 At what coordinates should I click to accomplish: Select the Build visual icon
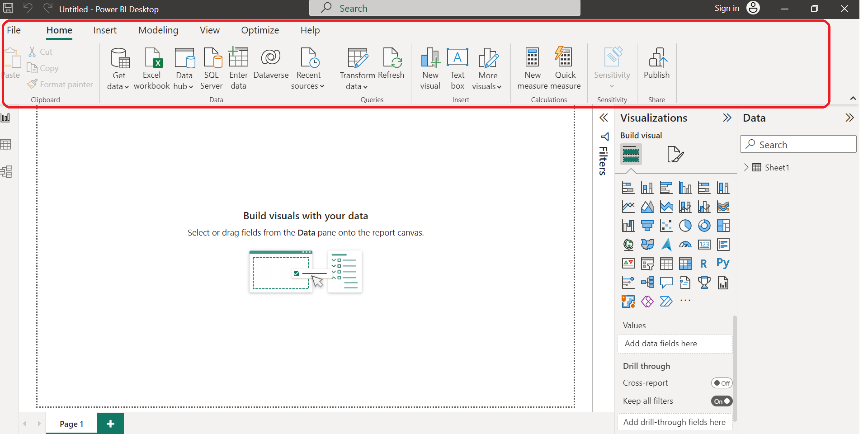point(631,155)
